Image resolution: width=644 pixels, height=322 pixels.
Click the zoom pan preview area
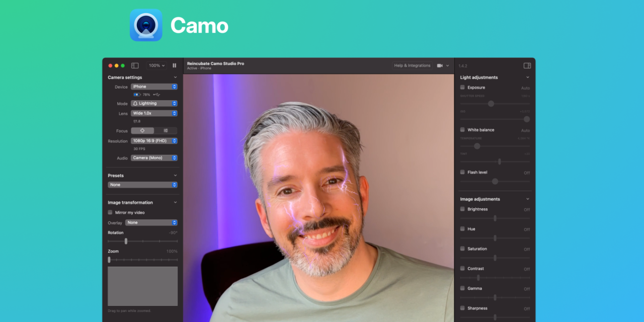click(142, 286)
